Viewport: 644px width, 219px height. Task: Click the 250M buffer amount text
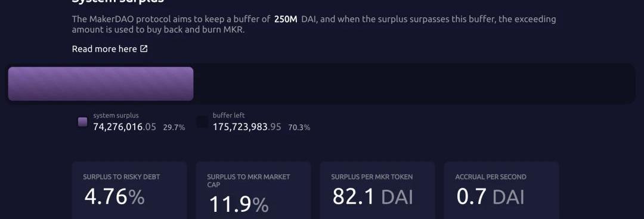pos(286,19)
